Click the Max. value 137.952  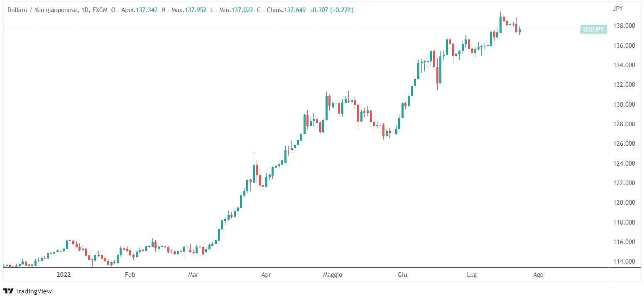click(x=196, y=10)
